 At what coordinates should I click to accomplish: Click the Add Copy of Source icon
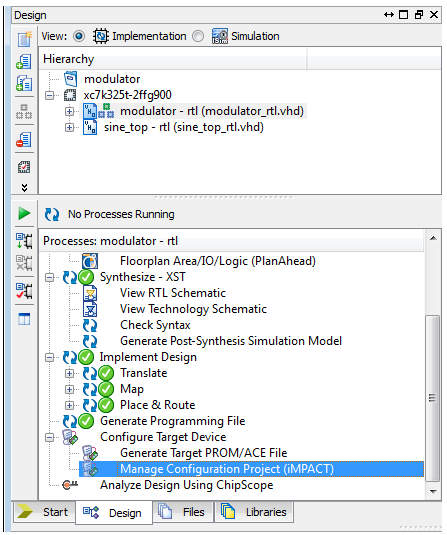pyautogui.click(x=24, y=83)
